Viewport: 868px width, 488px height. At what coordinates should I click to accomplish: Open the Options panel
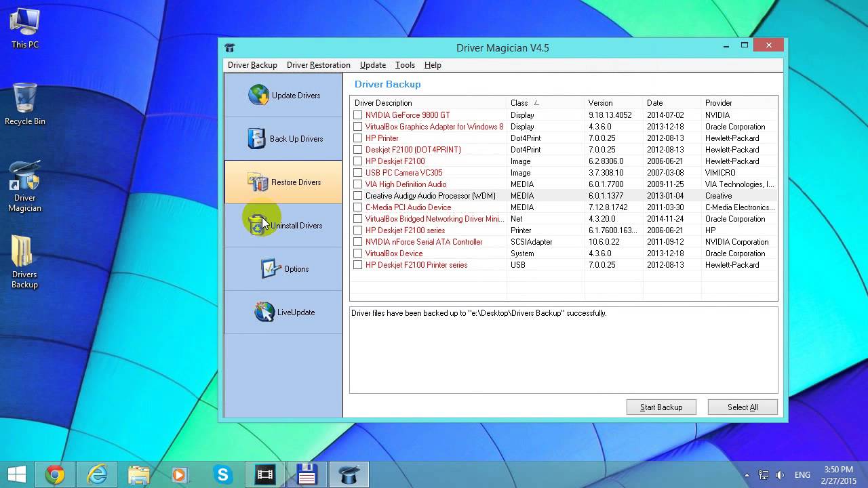tap(283, 269)
